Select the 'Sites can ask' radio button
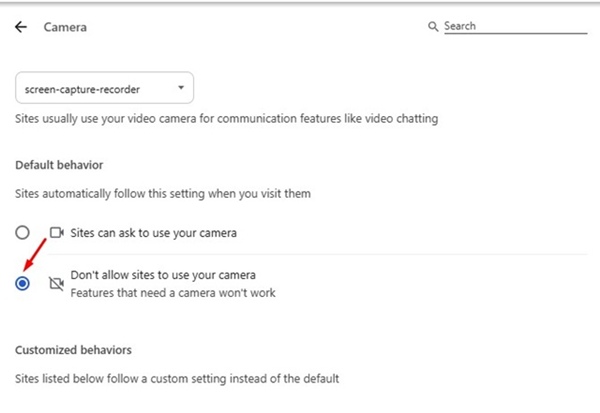 (x=23, y=232)
